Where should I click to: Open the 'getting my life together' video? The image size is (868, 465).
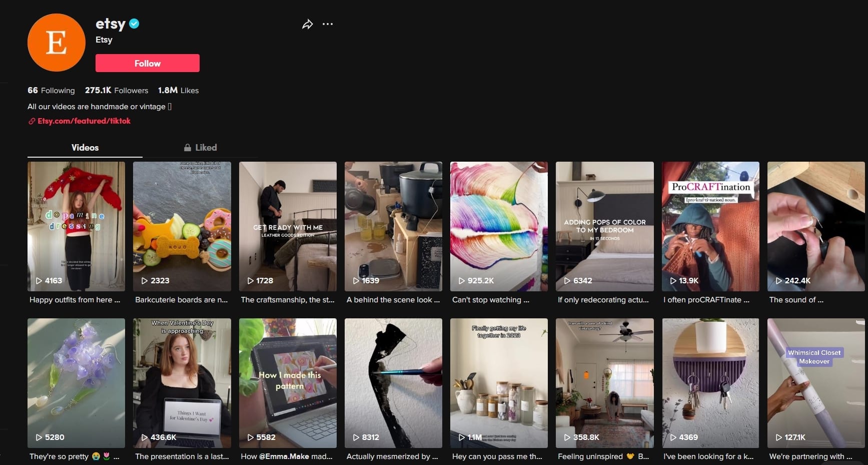499,383
